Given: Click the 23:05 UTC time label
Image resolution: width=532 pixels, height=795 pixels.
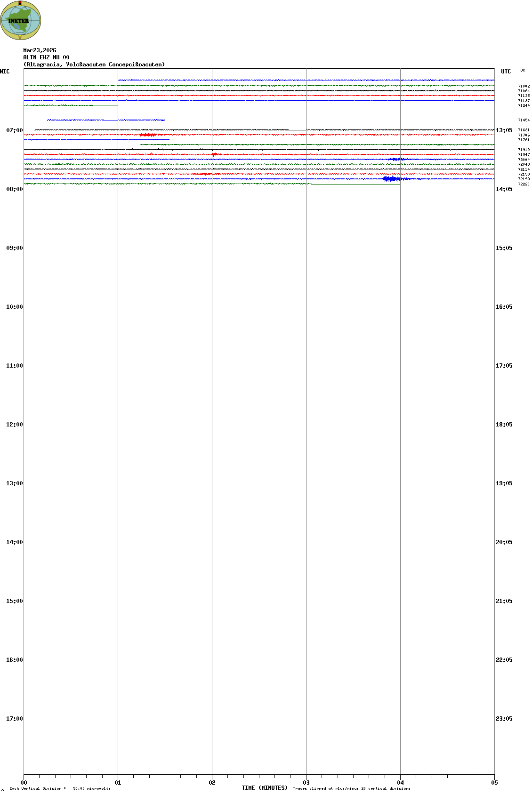Looking at the screenshot, I should 504,719.
